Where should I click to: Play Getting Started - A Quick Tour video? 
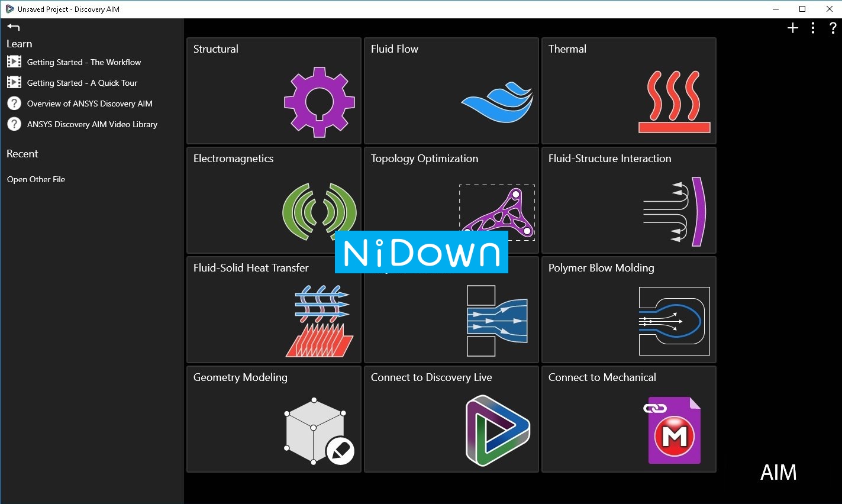[81, 83]
